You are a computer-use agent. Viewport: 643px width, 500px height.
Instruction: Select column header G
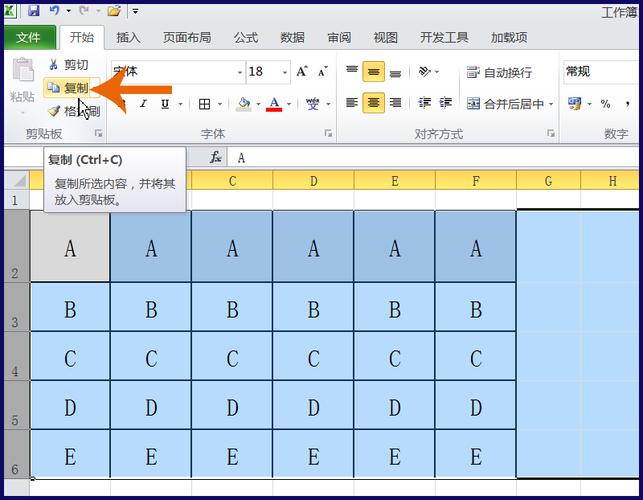tap(548, 181)
